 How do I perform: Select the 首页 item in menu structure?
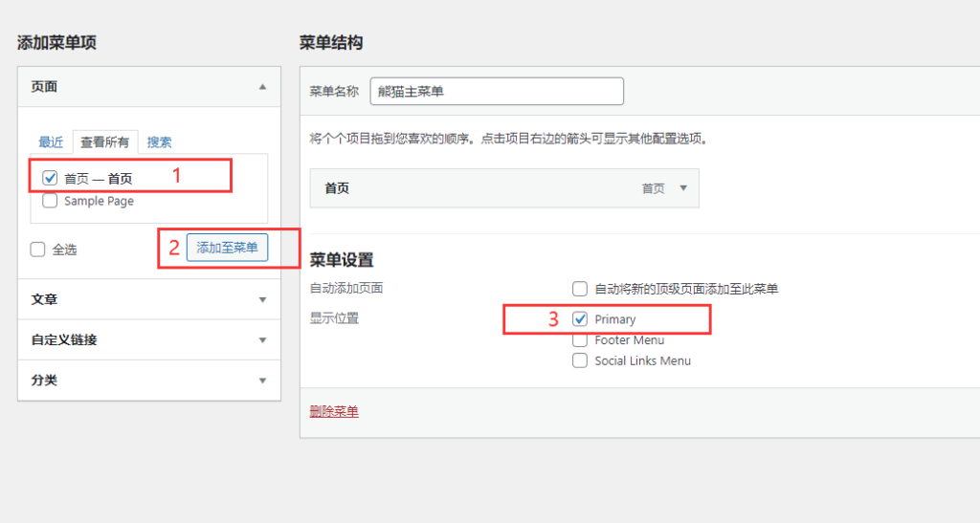[504, 187]
